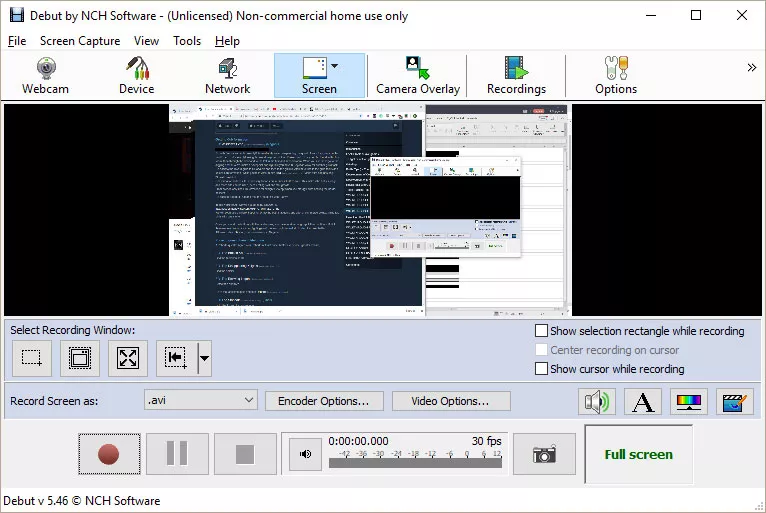
Task: Enable Show selection rectangle while recording
Action: [541, 331]
